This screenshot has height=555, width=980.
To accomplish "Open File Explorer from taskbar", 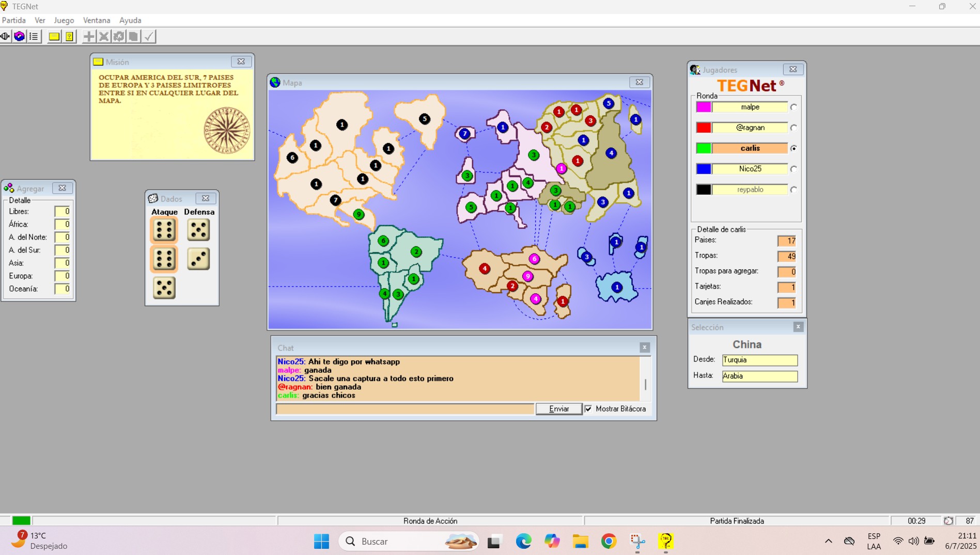I will click(580, 541).
